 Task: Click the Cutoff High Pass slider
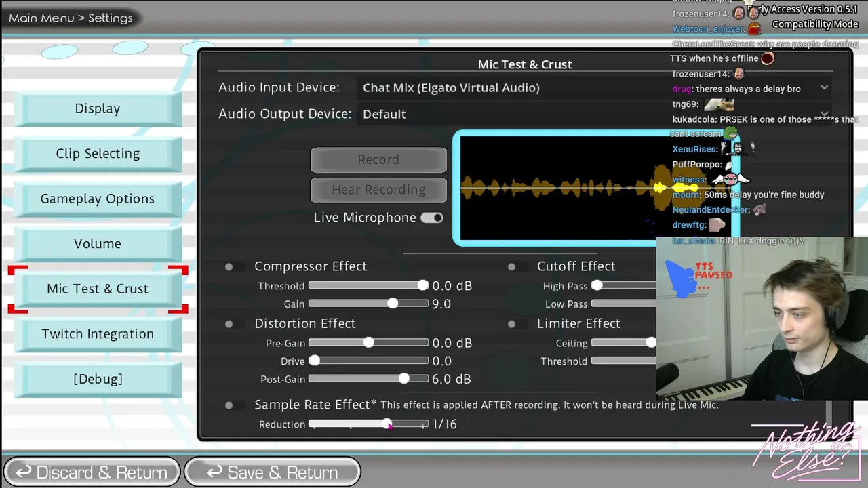point(624,286)
